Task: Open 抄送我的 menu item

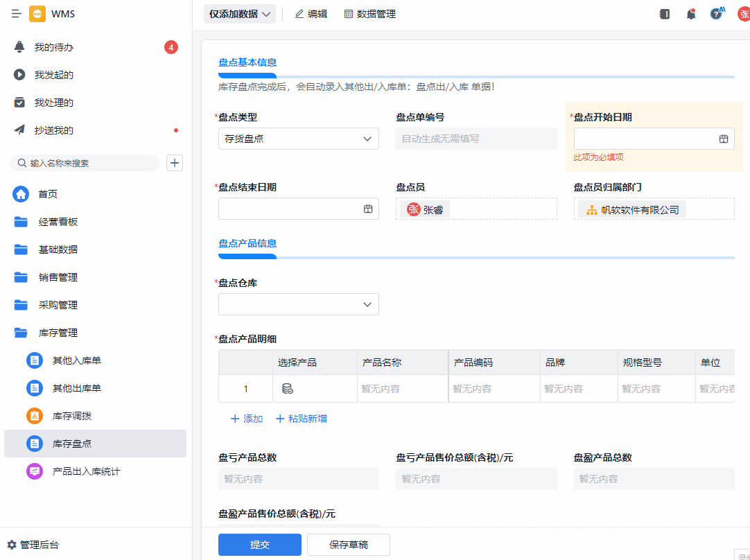Action: 95,130
